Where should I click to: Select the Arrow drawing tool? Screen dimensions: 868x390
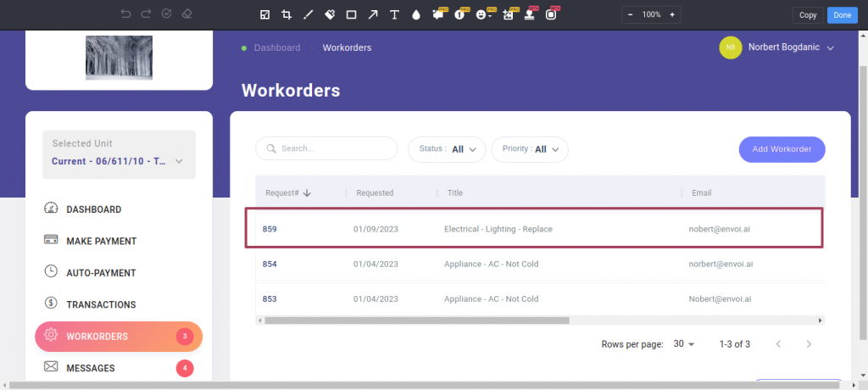tap(373, 14)
